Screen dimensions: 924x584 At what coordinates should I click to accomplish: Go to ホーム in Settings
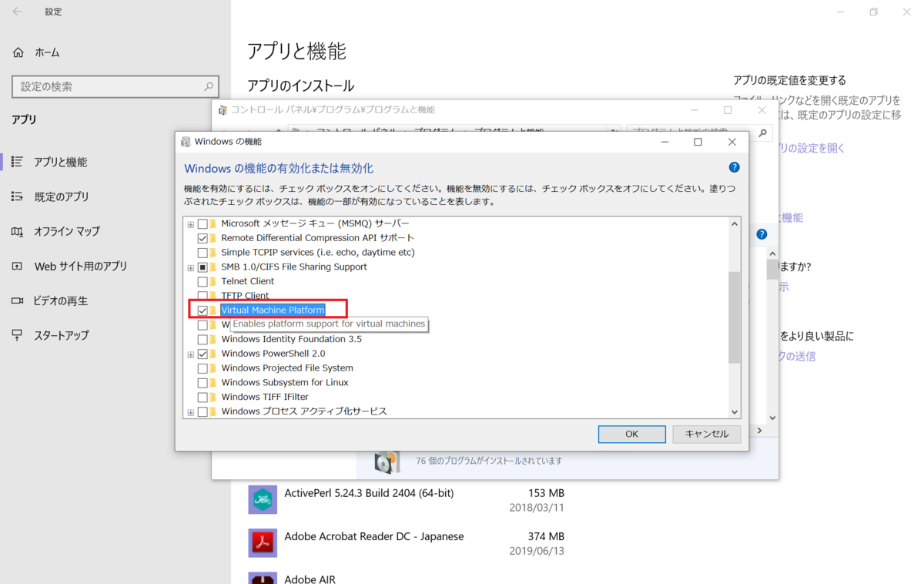click(x=47, y=52)
